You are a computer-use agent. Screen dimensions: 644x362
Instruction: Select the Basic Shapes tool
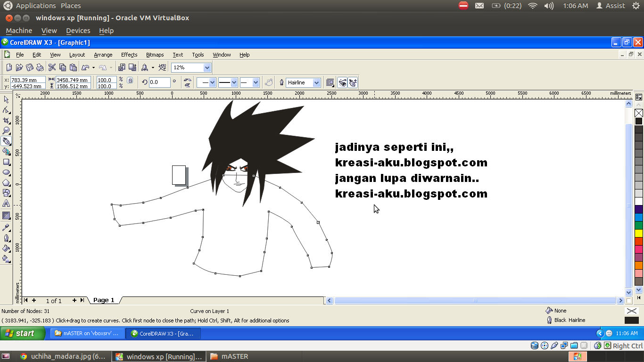pos(7,193)
